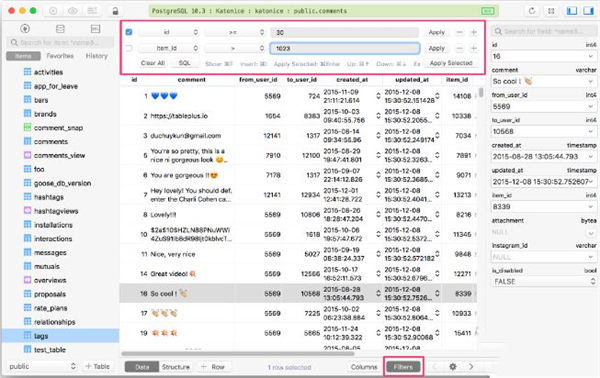Toggle the right sidebar panel icon
Image resolution: width=600 pixels, height=378 pixels.
(588, 11)
